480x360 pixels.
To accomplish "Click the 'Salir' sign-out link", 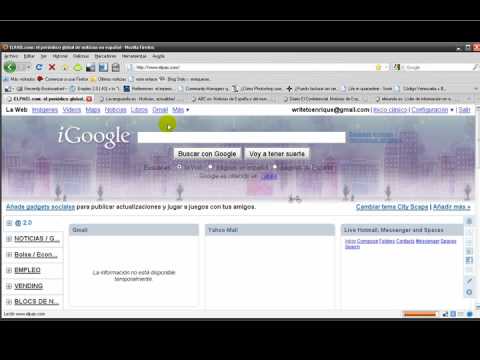I will tap(464, 110).
